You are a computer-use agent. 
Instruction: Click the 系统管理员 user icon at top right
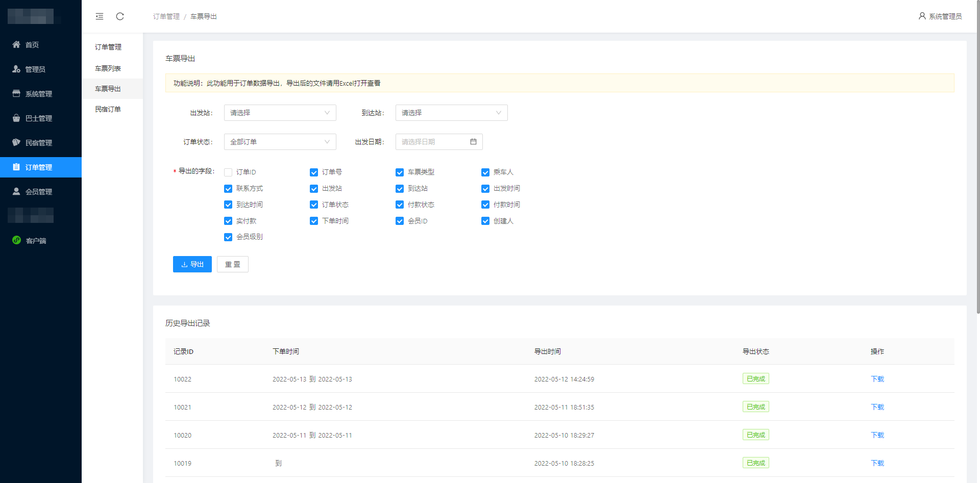[x=922, y=16]
